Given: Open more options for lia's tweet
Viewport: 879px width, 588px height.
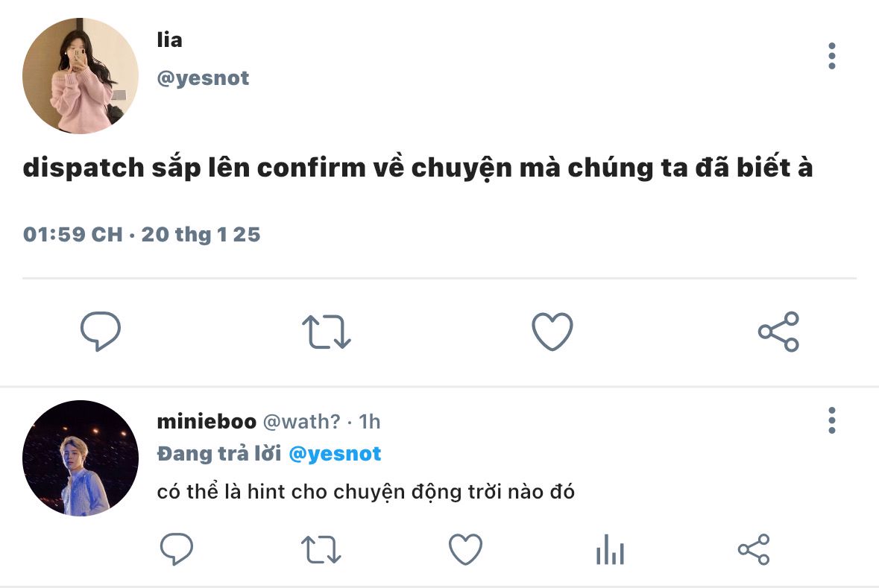Looking at the screenshot, I should tap(832, 56).
